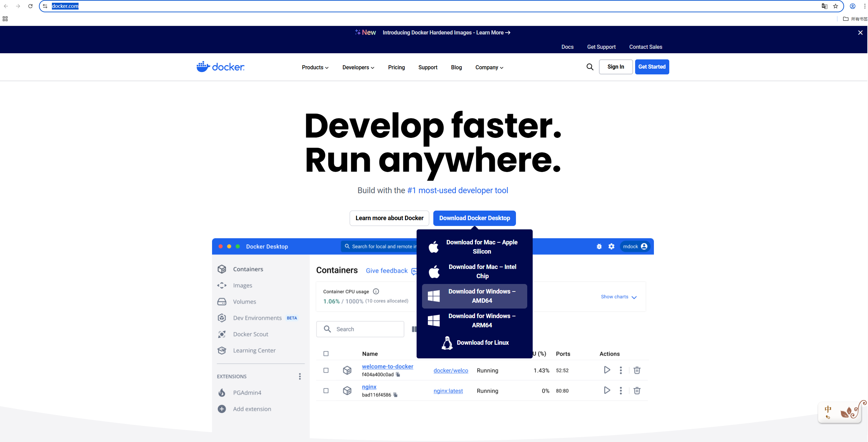Click the Get Started button
Screen dimensions: 868x442
pyautogui.click(x=652, y=67)
